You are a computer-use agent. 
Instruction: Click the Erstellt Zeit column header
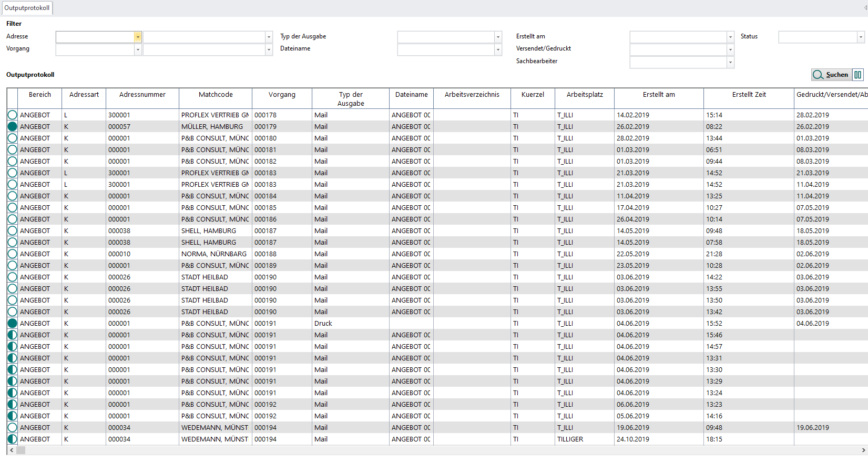coord(749,95)
